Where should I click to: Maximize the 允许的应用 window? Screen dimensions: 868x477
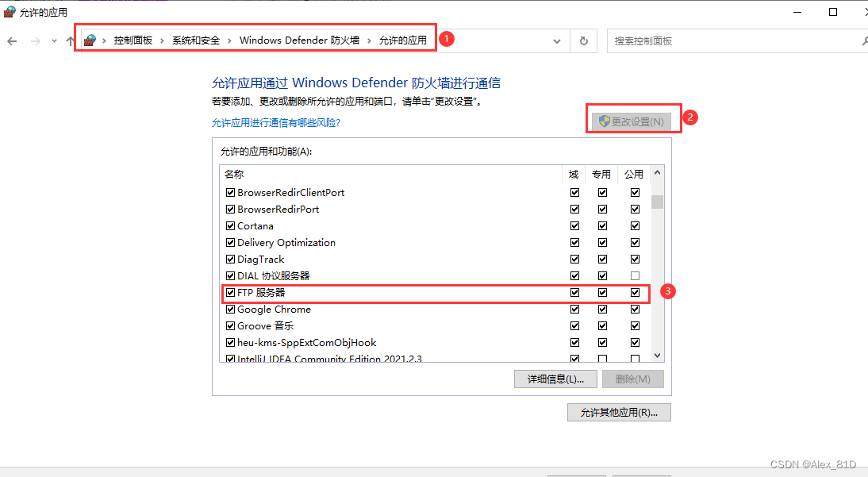tap(832, 12)
